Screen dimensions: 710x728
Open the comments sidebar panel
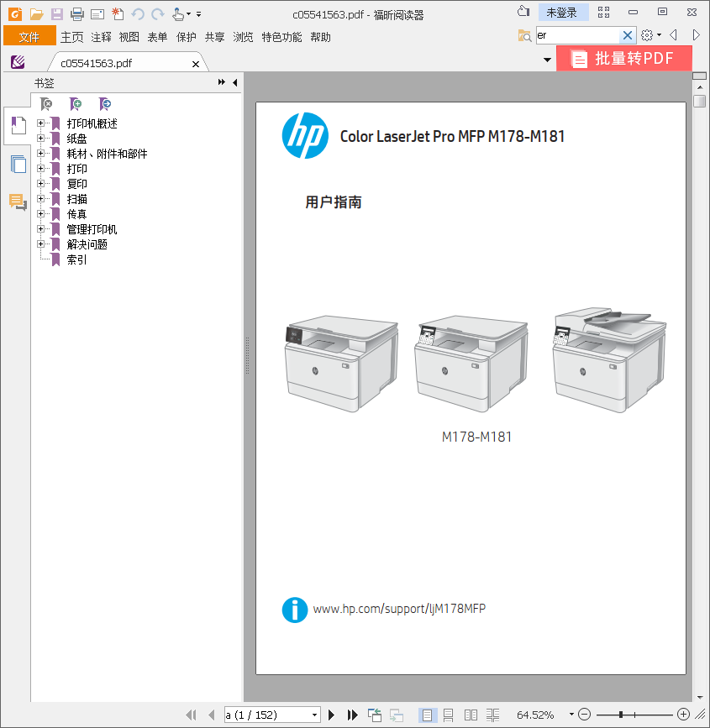coord(18,202)
